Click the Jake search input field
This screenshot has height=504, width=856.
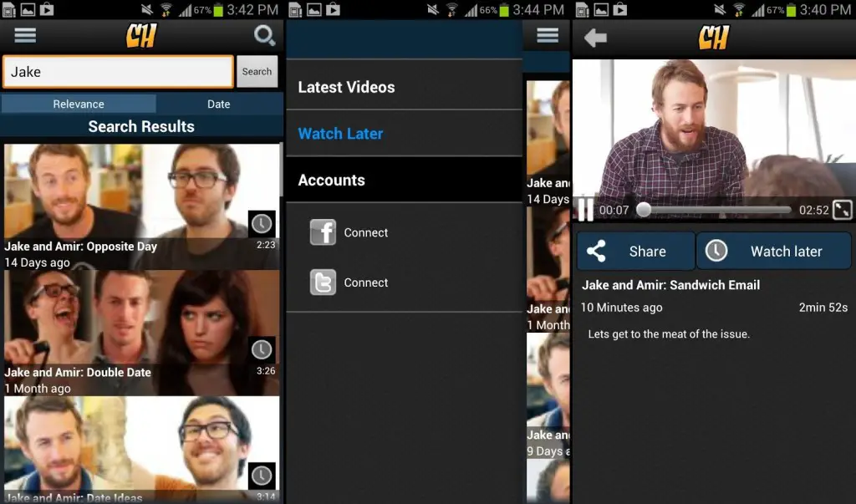[117, 72]
